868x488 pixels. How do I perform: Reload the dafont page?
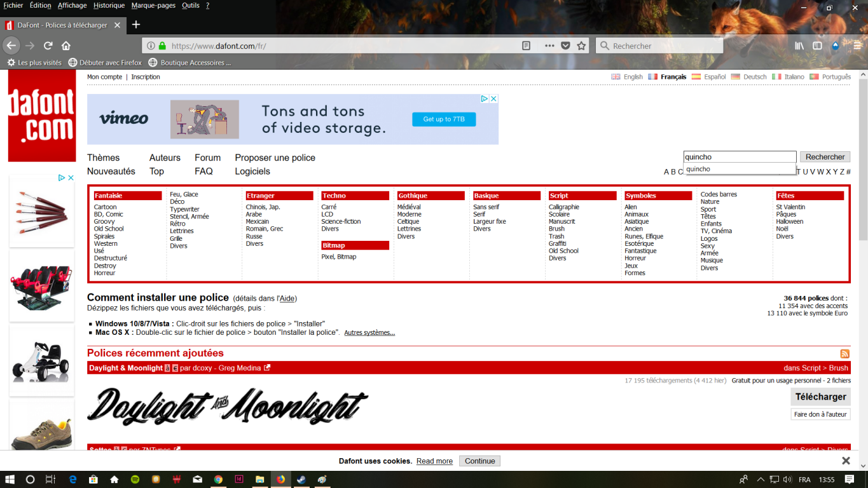[48, 46]
